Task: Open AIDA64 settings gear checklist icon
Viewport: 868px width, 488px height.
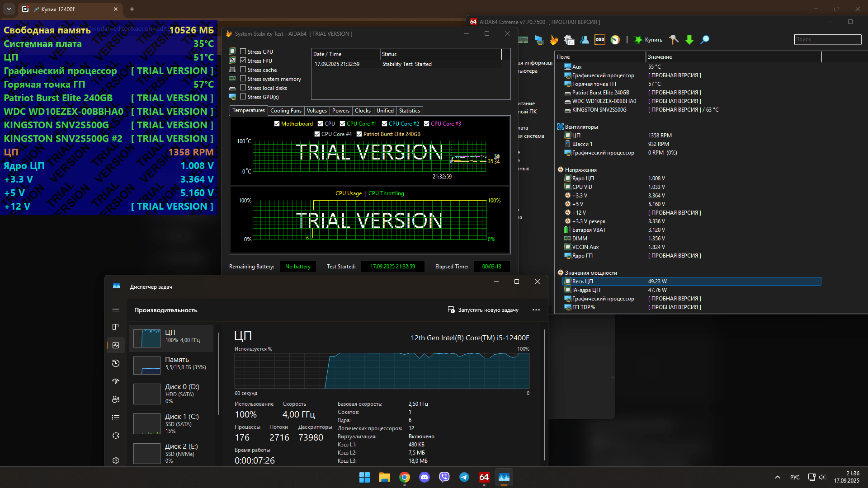Action: 569,40
